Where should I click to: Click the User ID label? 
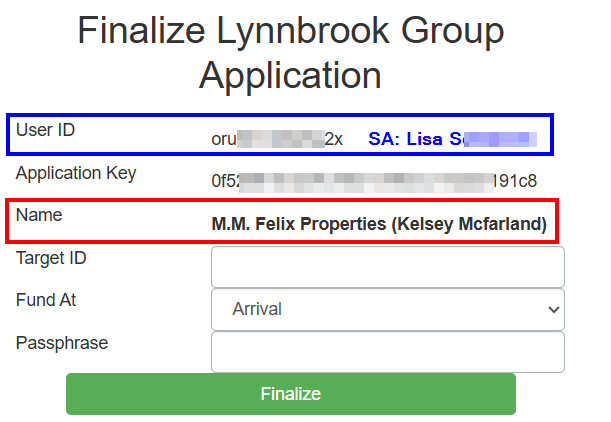pyautogui.click(x=45, y=130)
